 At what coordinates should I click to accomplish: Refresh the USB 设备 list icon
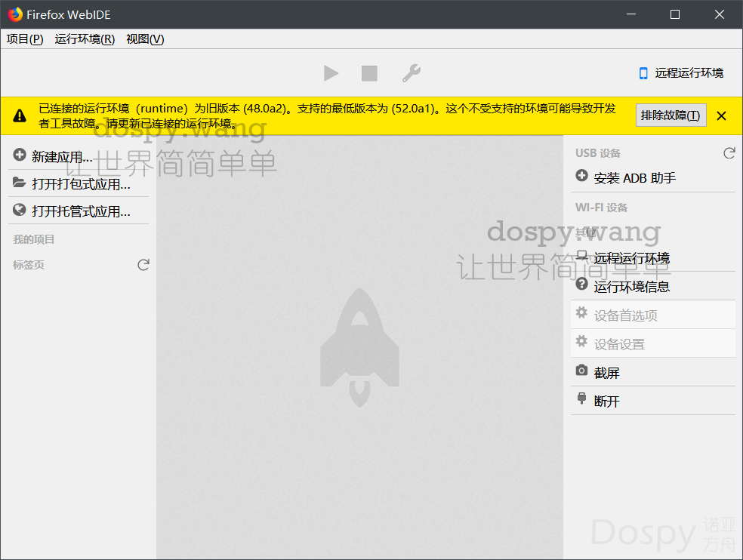(x=729, y=153)
